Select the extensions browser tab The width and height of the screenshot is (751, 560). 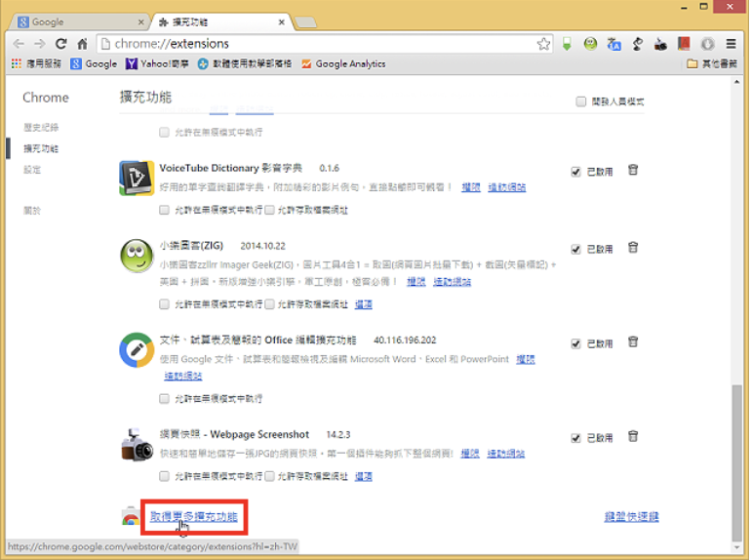pyautogui.click(x=221, y=22)
